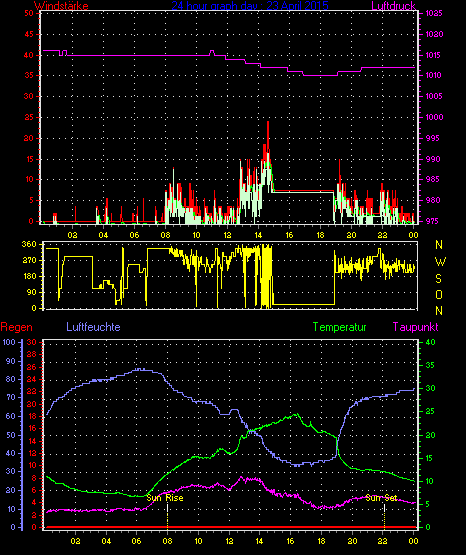Click the 100 value on humidity axis
The height and width of the screenshot is (555, 466).
coord(9,342)
